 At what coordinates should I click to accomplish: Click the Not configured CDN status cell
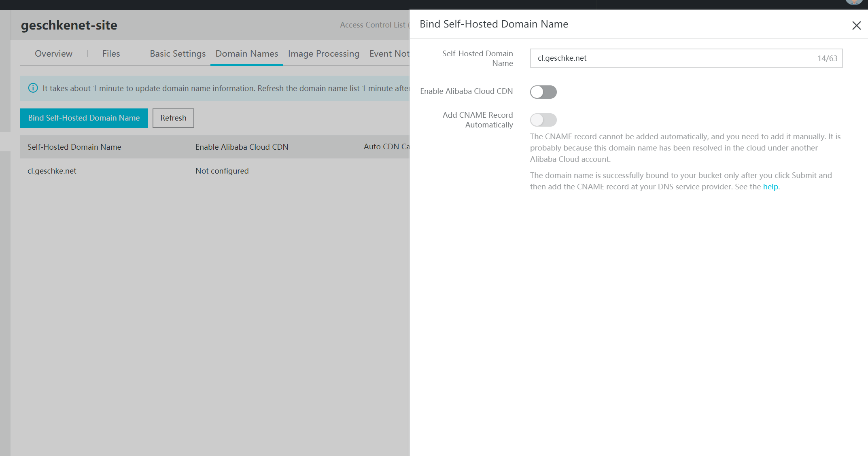(x=222, y=171)
